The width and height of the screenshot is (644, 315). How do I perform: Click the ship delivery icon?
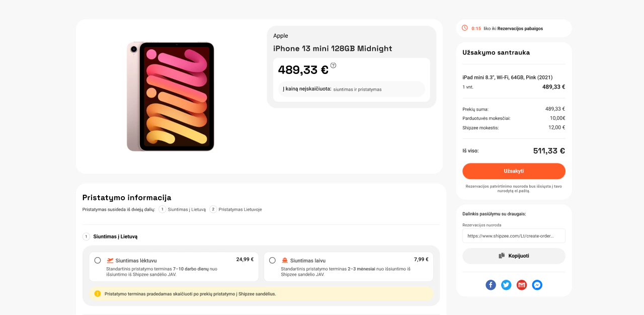pos(285,261)
